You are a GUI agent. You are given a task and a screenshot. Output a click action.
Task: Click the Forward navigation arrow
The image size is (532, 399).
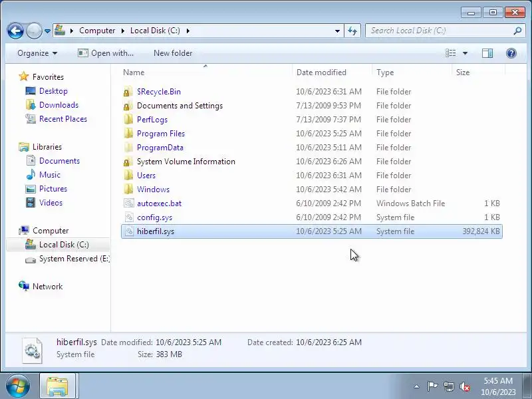pyautogui.click(x=34, y=31)
